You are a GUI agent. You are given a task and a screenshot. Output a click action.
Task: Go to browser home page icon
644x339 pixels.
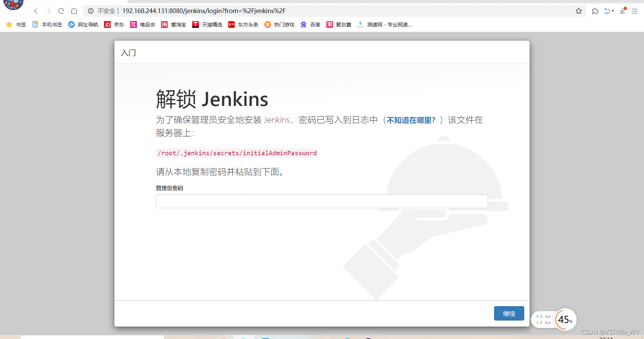pos(74,11)
